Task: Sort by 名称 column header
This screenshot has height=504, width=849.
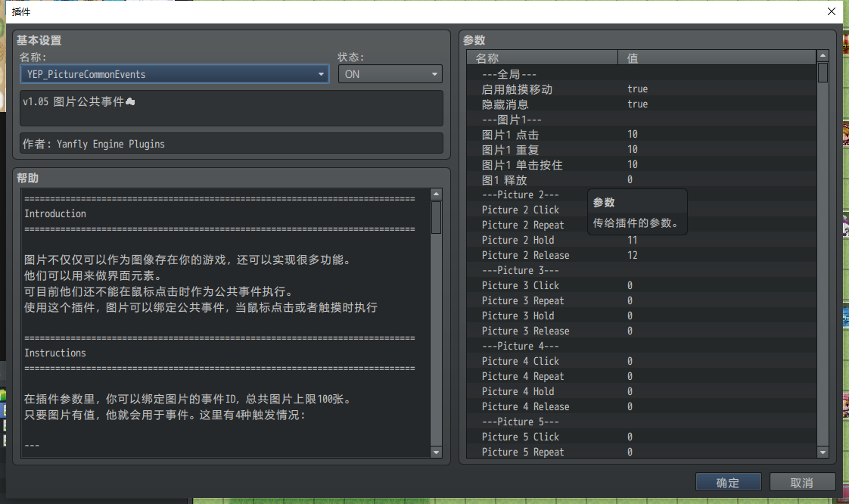Action: (x=542, y=58)
